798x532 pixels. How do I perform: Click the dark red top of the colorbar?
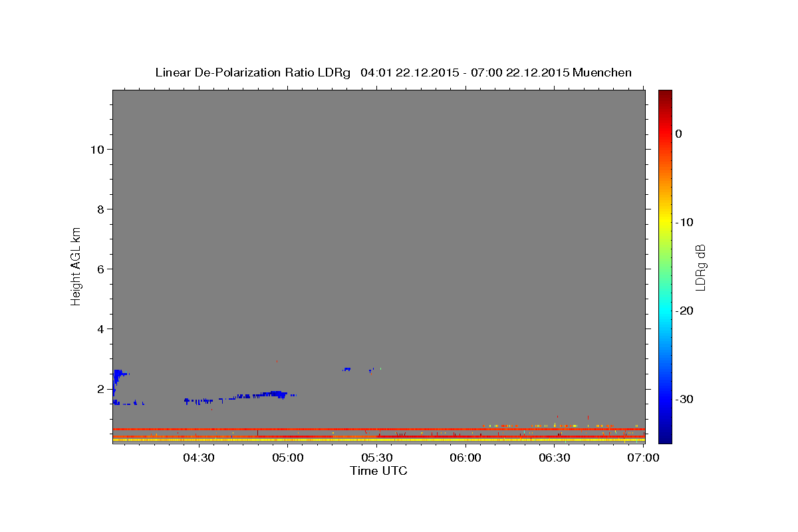[x=665, y=96]
